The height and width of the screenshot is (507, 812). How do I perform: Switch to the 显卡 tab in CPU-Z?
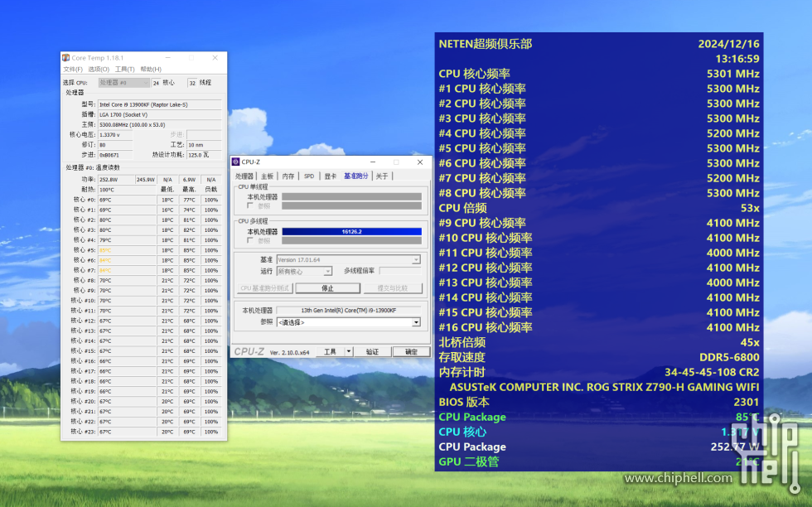click(x=331, y=176)
